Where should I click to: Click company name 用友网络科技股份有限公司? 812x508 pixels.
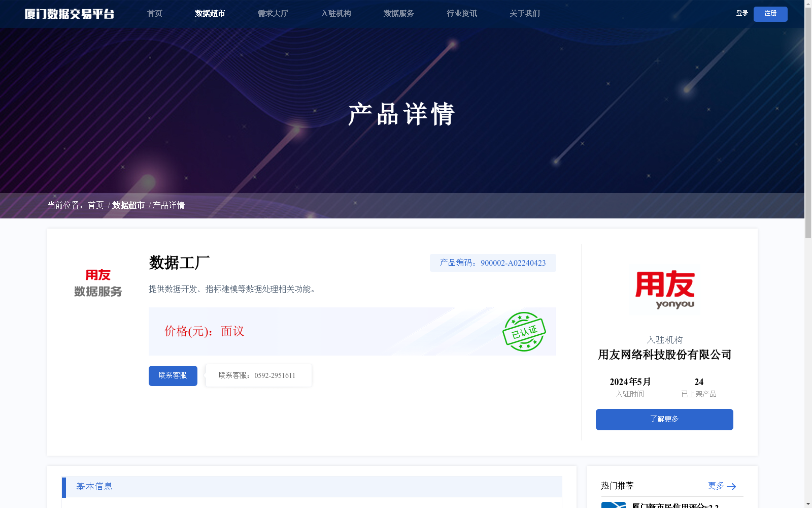[x=665, y=355]
